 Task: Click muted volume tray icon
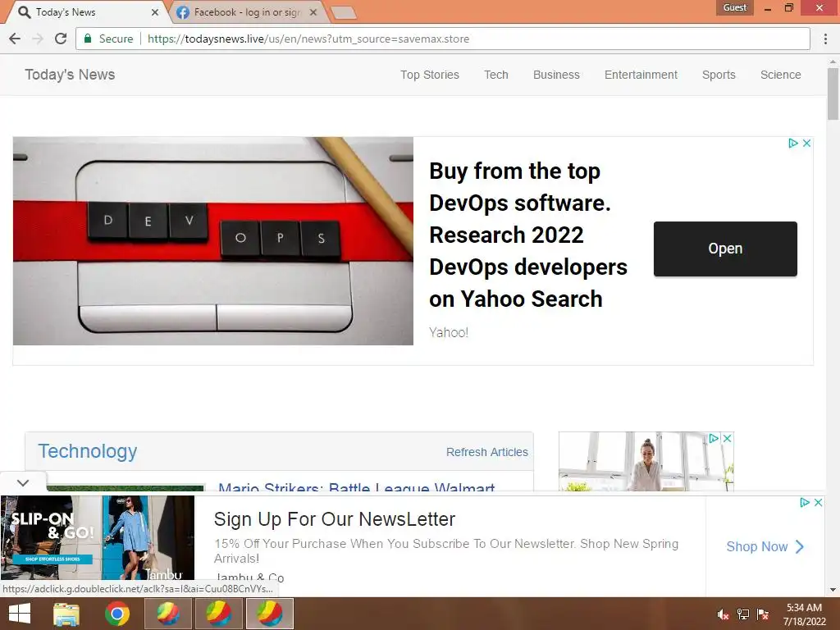pyautogui.click(x=724, y=614)
